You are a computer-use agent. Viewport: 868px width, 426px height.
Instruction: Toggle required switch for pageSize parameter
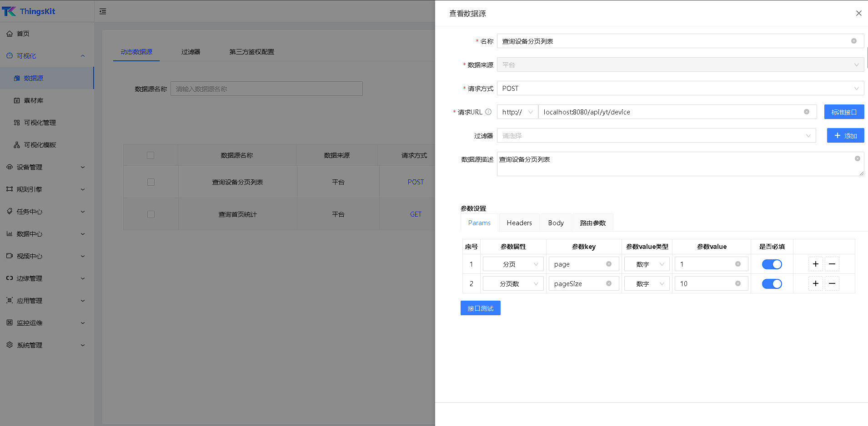tap(772, 283)
